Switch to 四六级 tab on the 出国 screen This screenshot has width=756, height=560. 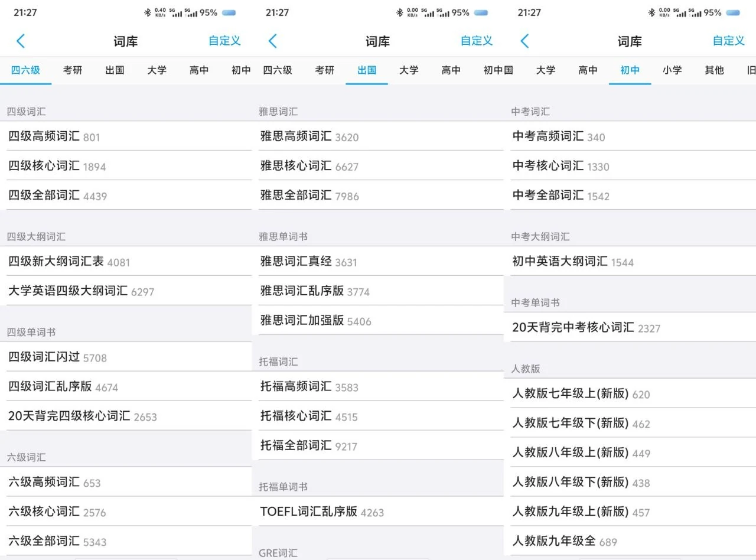(278, 70)
